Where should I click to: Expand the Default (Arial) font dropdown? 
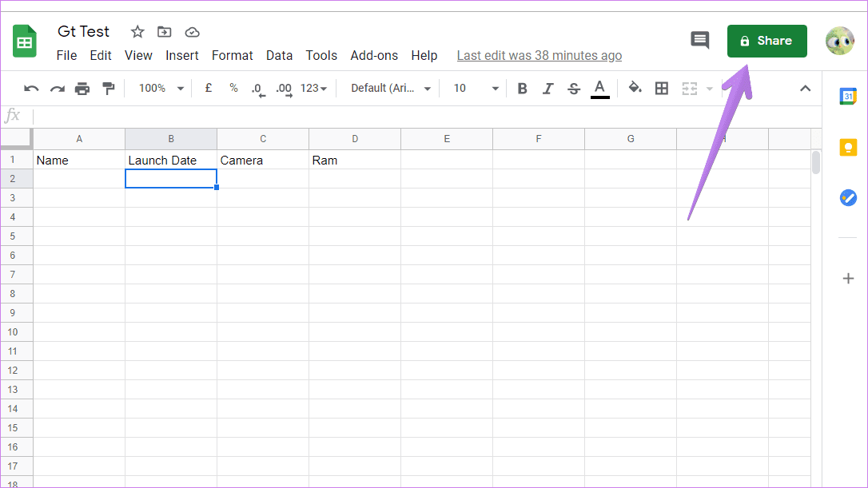pyautogui.click(x=391, y=89)
